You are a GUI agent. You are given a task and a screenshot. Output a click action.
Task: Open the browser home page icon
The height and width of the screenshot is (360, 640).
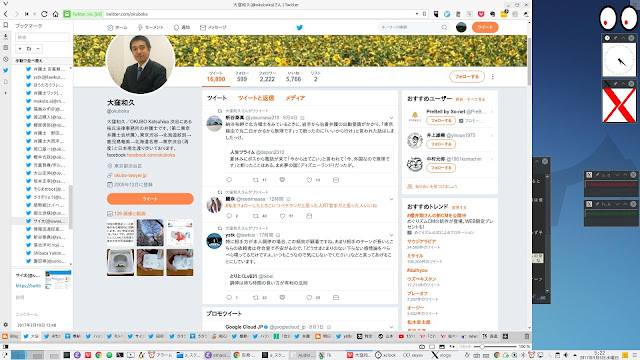pyautogui.click(x=56, y=14)
